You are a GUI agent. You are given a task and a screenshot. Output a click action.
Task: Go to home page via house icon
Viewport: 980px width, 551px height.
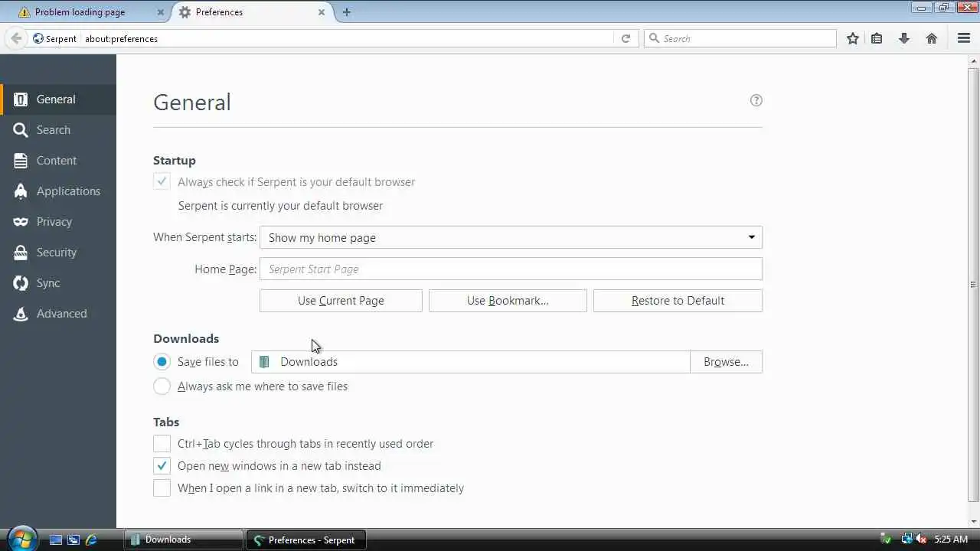[932, 38]
